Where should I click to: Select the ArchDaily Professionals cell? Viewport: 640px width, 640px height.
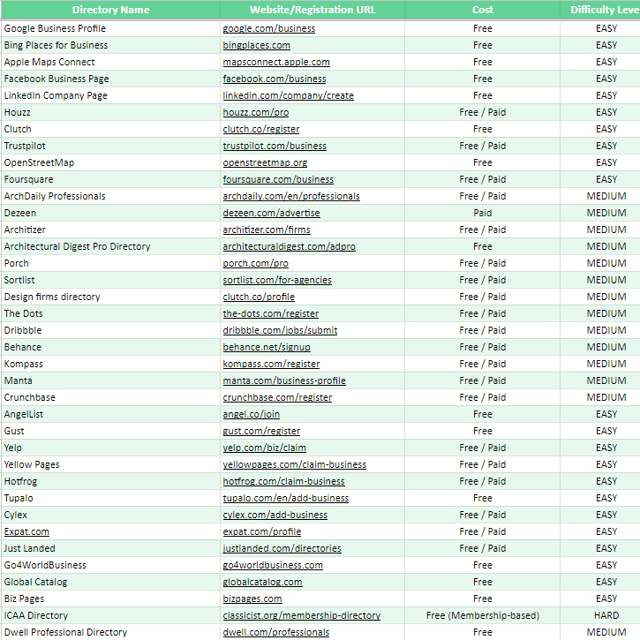tap(111, 196)
